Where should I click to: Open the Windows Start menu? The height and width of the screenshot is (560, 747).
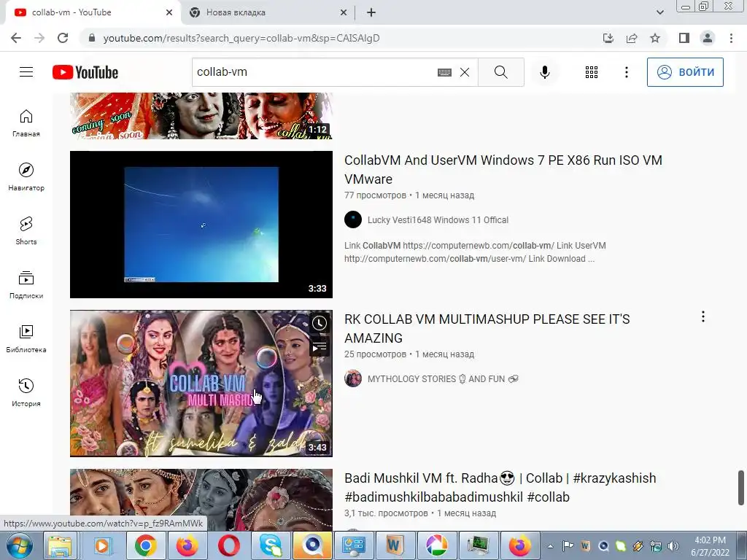[x=20, y=545]
